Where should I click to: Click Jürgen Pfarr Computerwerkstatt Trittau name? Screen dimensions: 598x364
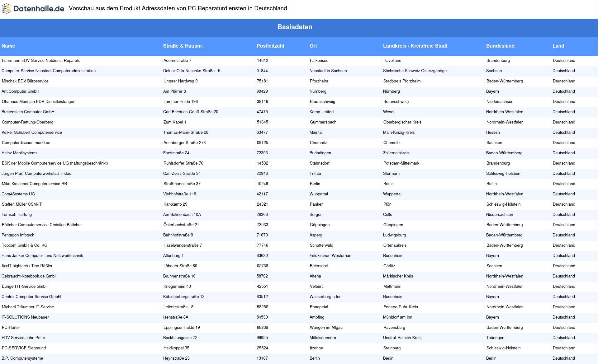tap(36, 174)
